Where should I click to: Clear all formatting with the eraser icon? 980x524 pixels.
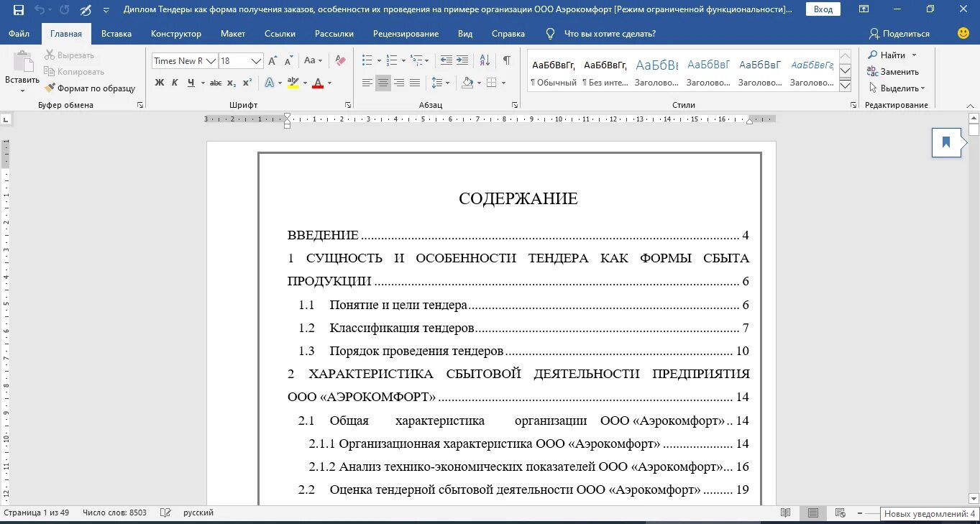click(x=340, y=61)
